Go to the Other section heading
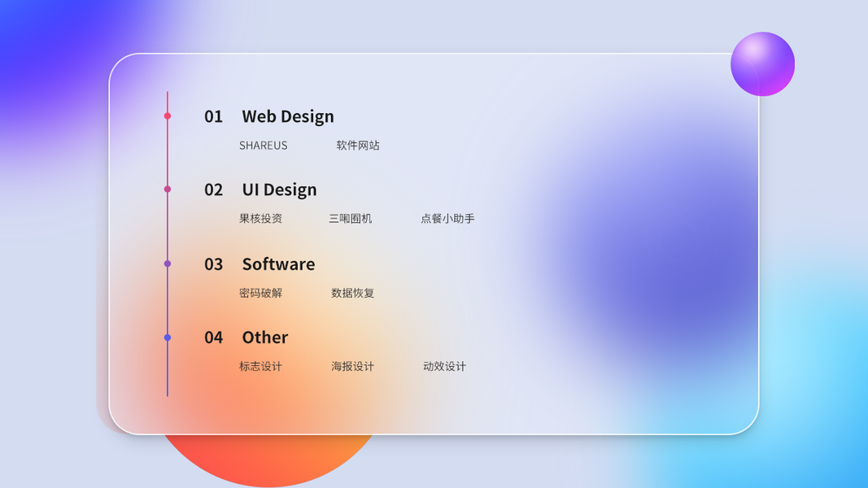This screenshot has width=868, height=488. [264, 337]
